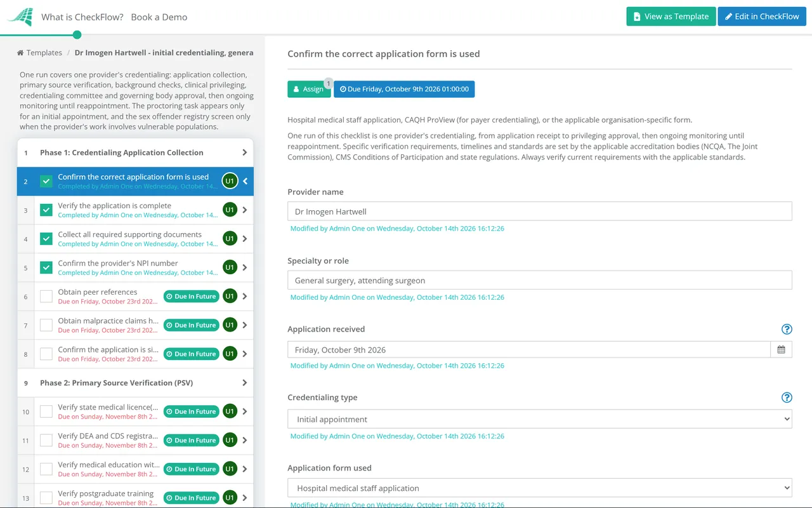Click the Due In Future badge on Obtain peer references
812x508 pixels.
(x=191, y=297)
